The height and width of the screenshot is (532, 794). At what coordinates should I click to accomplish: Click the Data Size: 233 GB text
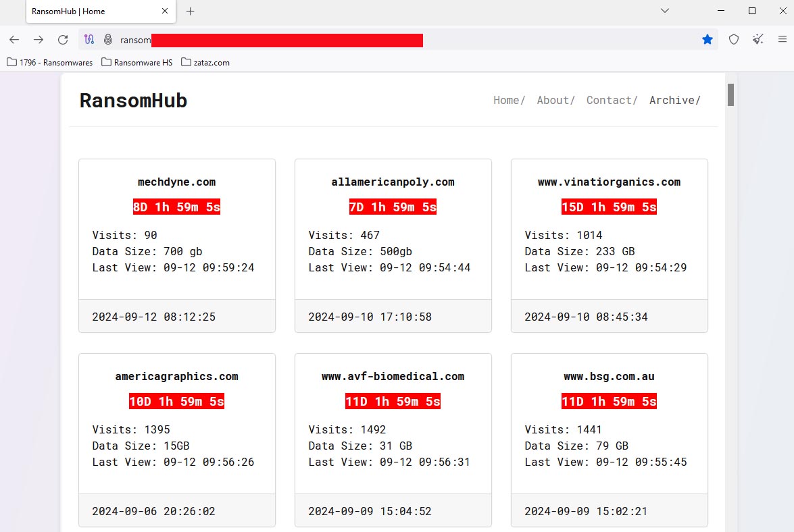580,251
